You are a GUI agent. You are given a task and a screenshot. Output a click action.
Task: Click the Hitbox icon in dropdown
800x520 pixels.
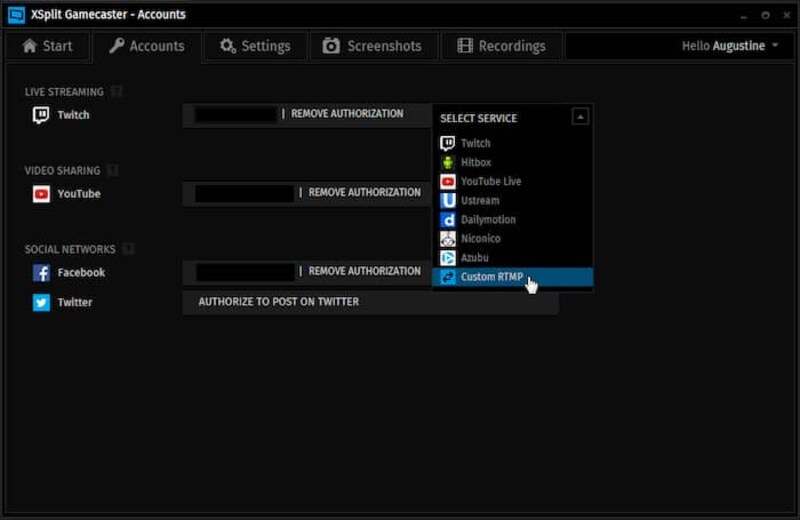pyautogui.click(x=447, y=163)
